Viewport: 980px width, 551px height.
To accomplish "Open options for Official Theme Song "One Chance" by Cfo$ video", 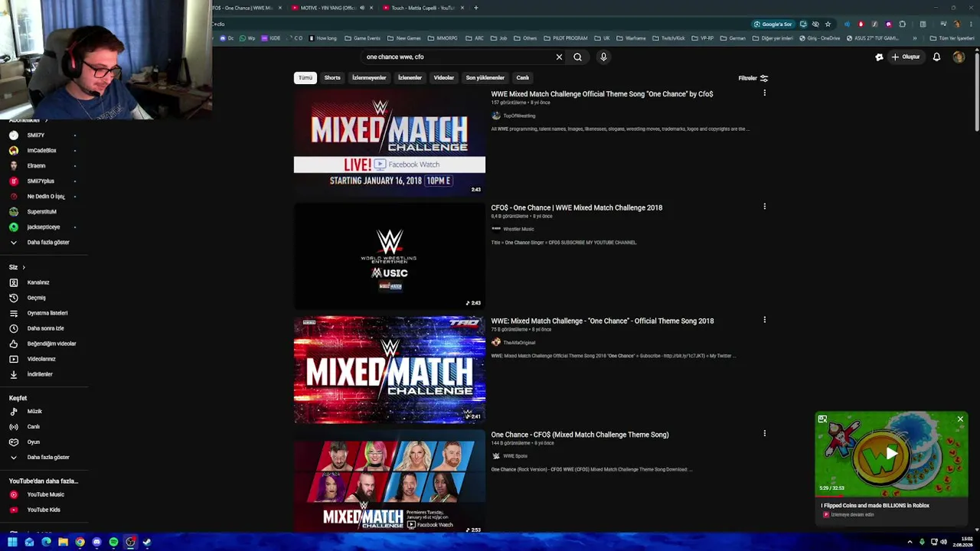I will pyautogui.click(x=764, y=93).
